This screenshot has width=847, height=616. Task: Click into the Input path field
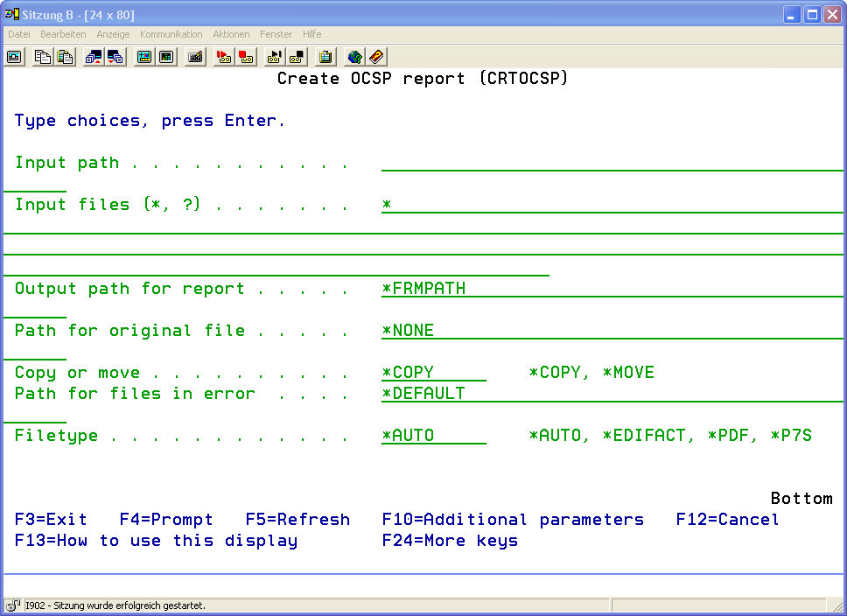pos(611,163)
